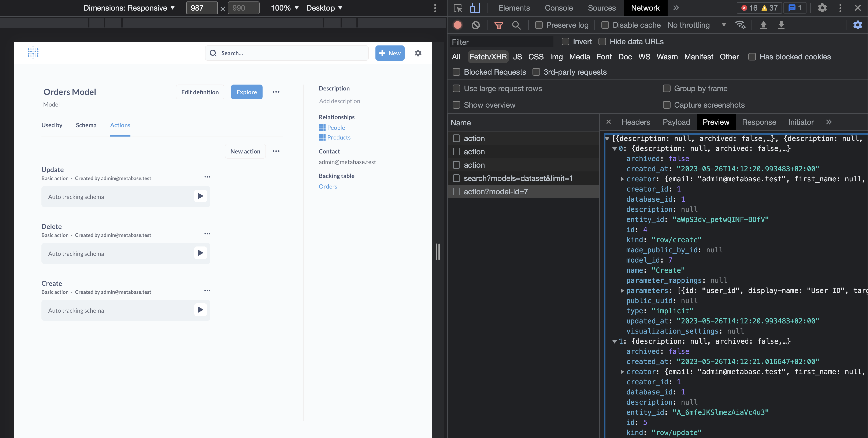This screenshot has width=868, height=438.
Task: Open the Dimensions: Responsive dropdown
Action: (129, 8)
